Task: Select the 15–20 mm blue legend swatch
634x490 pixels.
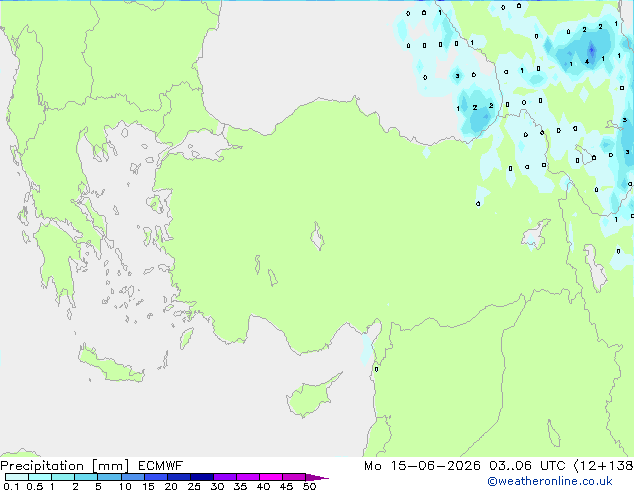Action: pyautogui.click(x=156, y=477)
